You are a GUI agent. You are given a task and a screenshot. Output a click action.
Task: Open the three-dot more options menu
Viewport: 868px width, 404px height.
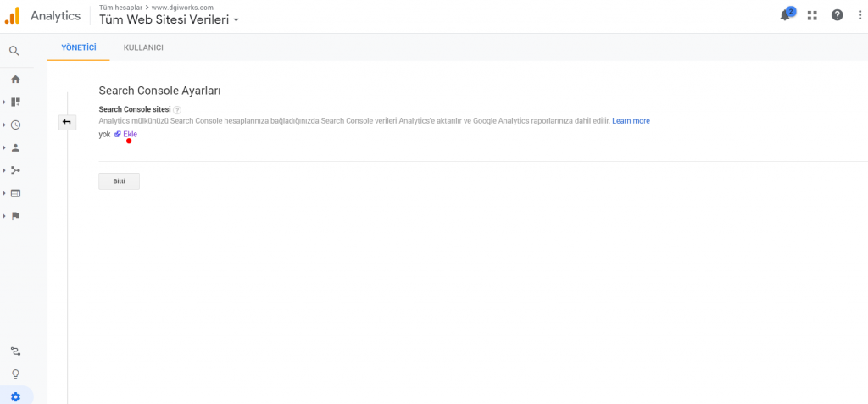pyautogui.click(x=860, y=15)
